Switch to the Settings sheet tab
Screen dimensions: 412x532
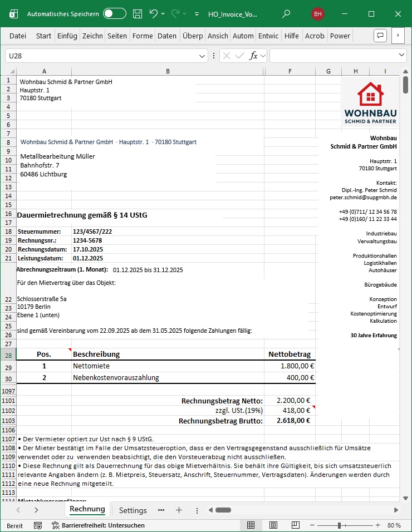pyautogui.click(x=133, y=510)
